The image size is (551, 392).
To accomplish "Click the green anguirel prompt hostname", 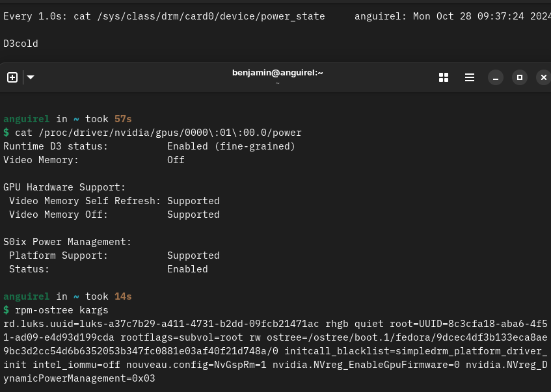I will point(26,119).
